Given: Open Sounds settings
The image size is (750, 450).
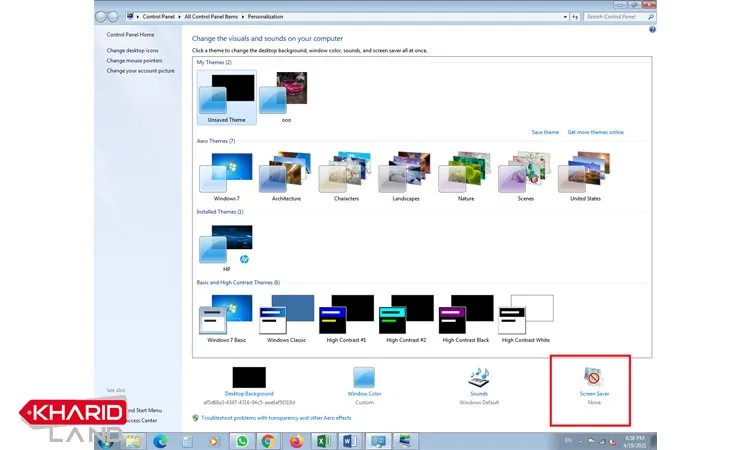Looking at the screenshot, I should [479, 394].
